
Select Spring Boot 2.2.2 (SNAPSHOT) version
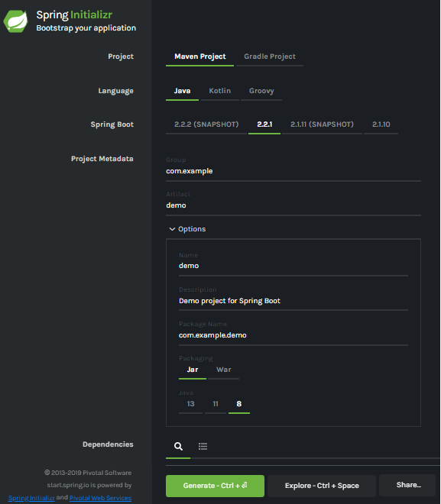coord(206,124)
